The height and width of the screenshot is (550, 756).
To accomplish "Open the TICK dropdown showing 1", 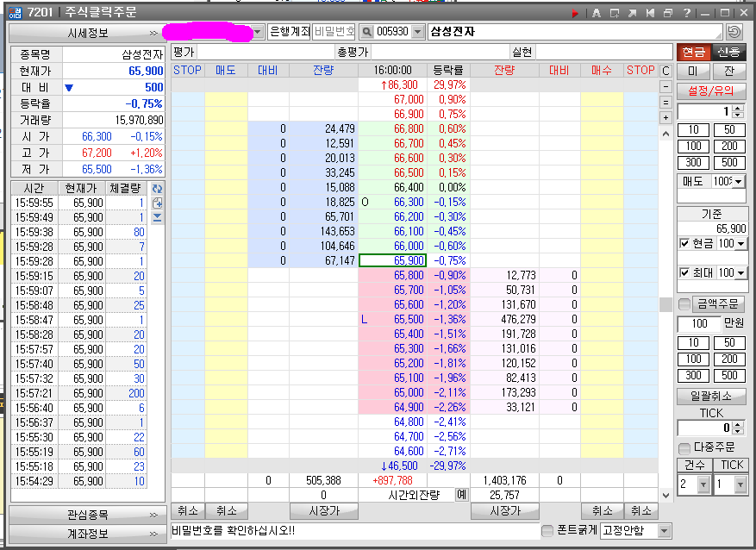I will coord(740,484).
